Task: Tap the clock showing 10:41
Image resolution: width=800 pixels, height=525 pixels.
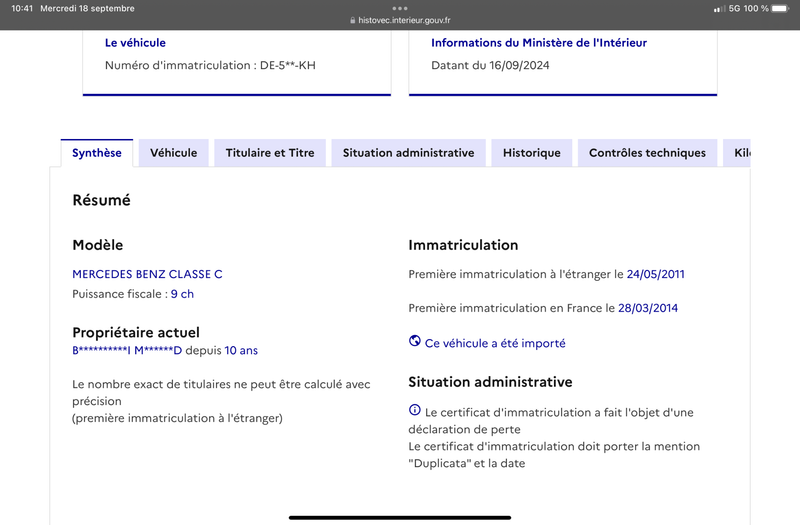Action: [x=22, y=9]
